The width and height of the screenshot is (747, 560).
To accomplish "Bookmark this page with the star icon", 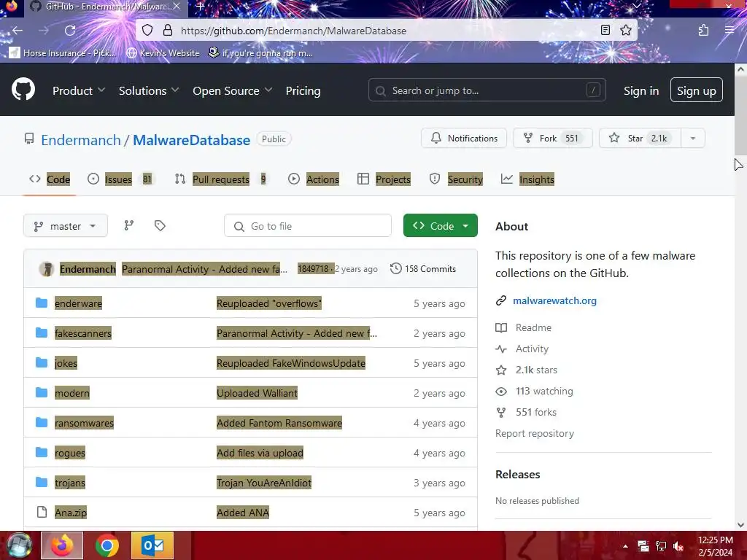I will pyautogui.click(x=626, y=31).
